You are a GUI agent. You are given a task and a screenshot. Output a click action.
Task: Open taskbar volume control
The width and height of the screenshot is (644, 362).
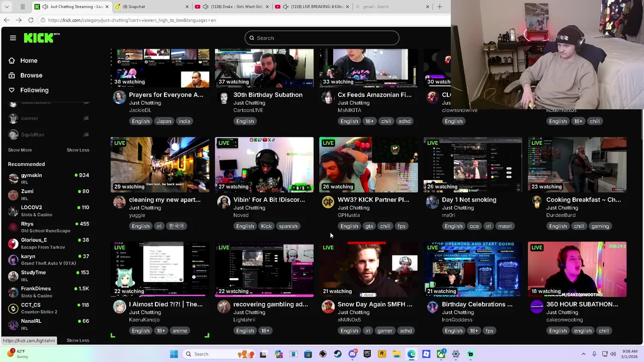[613, 354]
